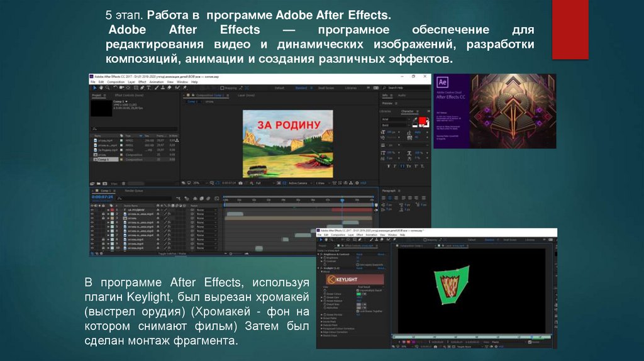
Task: Select the Unified Camera tool in upper window toolbar
Action: [x=121, y=88]
